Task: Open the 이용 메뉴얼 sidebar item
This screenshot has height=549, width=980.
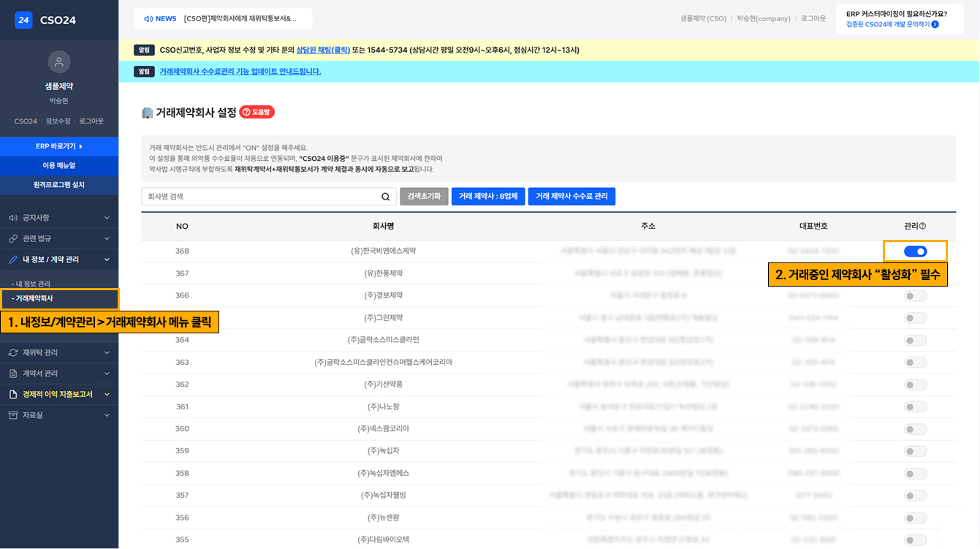Action: point(59,165)
